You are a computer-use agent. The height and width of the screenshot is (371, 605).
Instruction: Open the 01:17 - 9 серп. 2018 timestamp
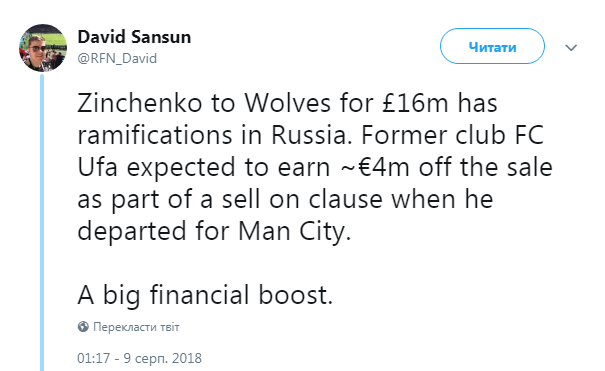[139, 358]
